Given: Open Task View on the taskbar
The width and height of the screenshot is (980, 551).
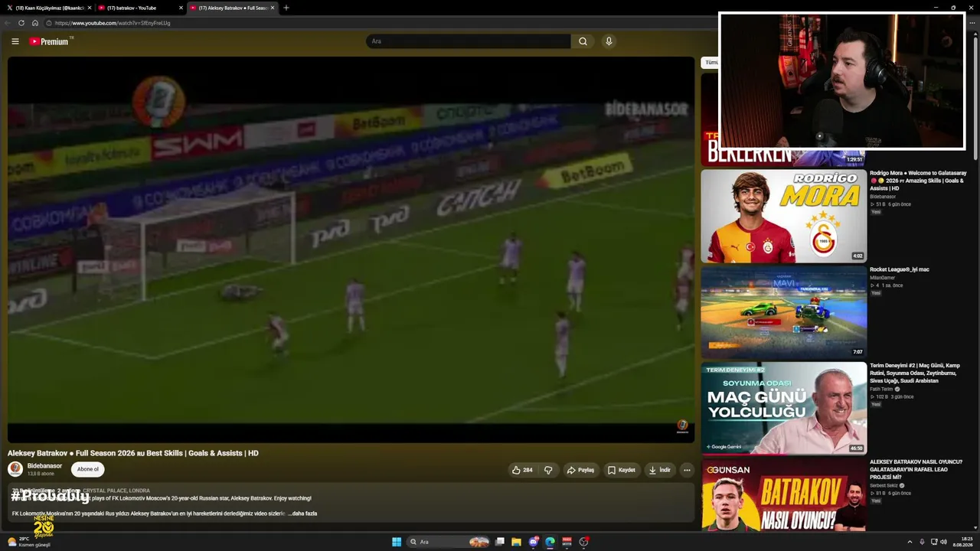Looking at the screenshot, I should (500, 542).
